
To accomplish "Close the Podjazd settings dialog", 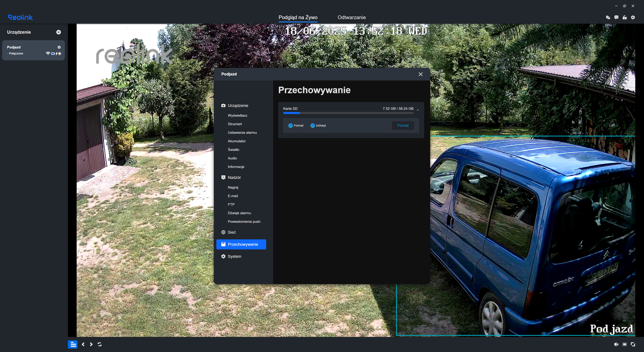I will click(420, 74).
